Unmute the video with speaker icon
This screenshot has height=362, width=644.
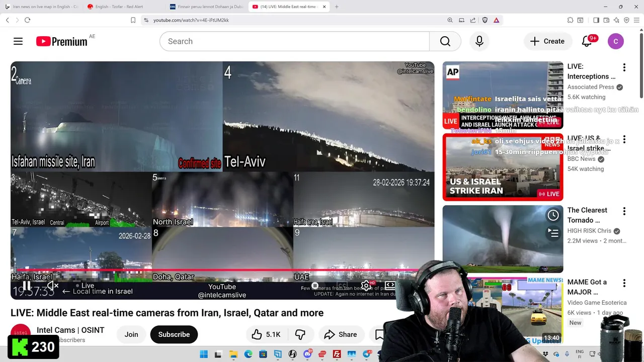click(52, 286)
